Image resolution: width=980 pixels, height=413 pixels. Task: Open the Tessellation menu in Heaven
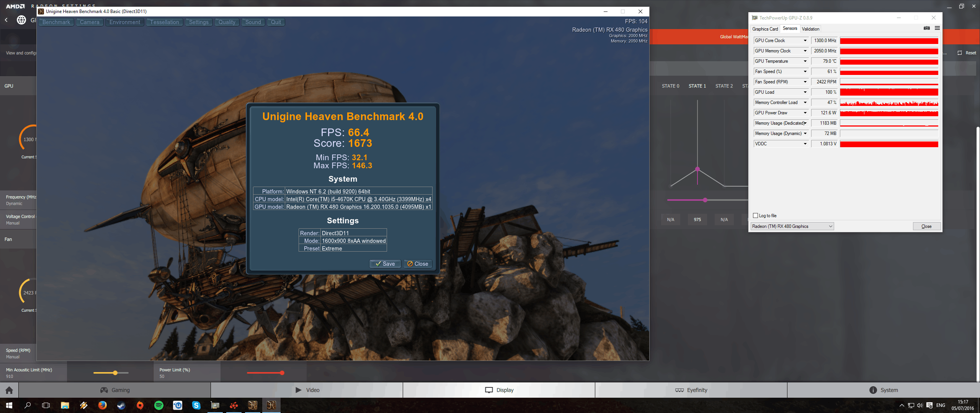[165, 22]
